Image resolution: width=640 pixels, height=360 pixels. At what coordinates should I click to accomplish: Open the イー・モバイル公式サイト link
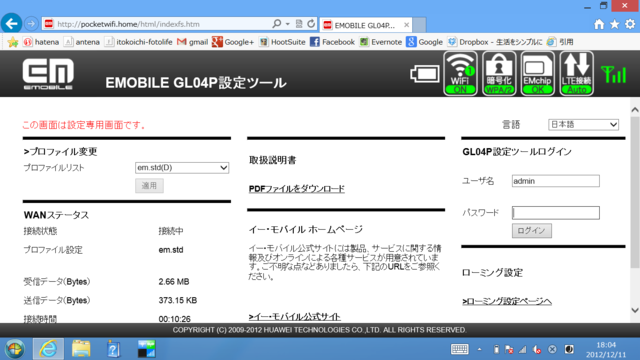pos(295,317)
